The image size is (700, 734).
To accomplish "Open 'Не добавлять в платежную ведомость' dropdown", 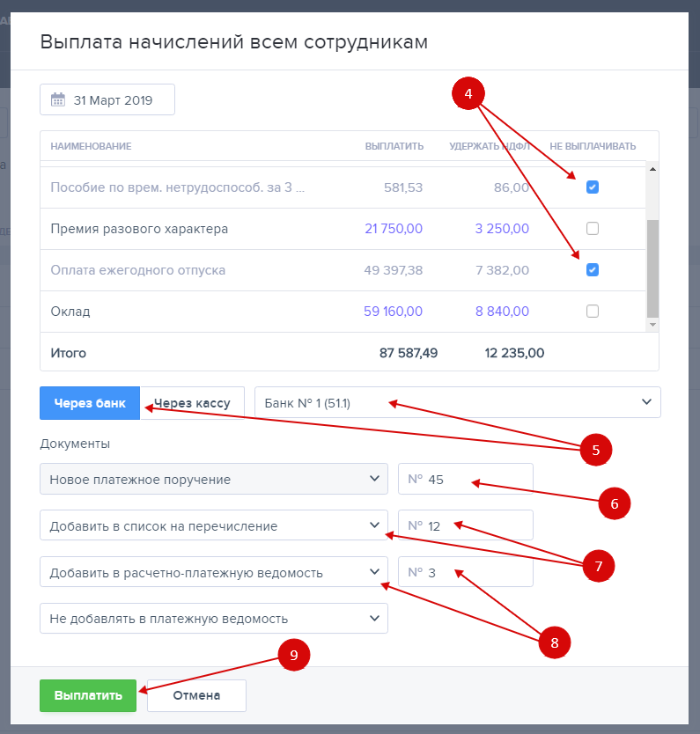I will pyautogui.click(x=213, y=619).
